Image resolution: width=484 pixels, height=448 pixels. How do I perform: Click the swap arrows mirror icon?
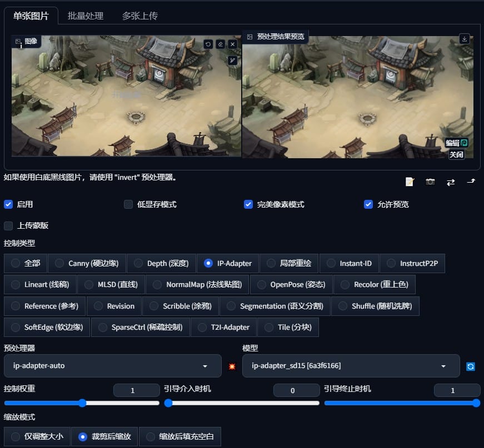click(x=451, y=182)
